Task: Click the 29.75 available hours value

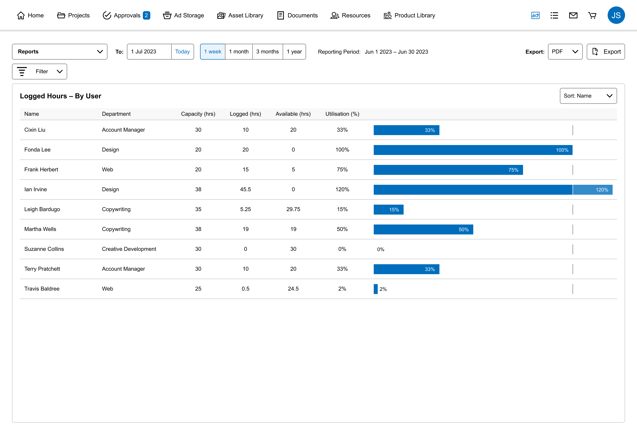Action: (x=293, y=209)
